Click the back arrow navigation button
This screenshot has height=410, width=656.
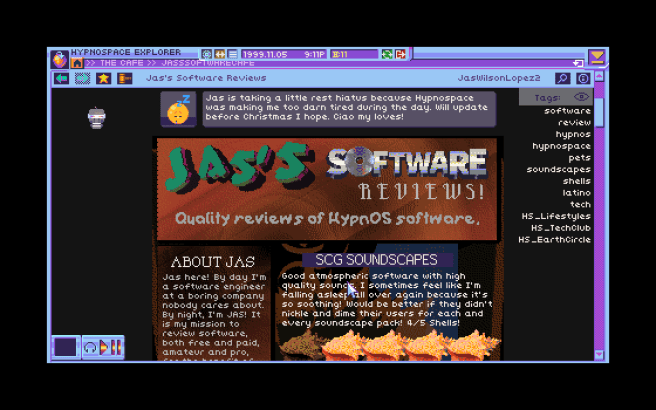pyautogui.click(x=62, y=78)
